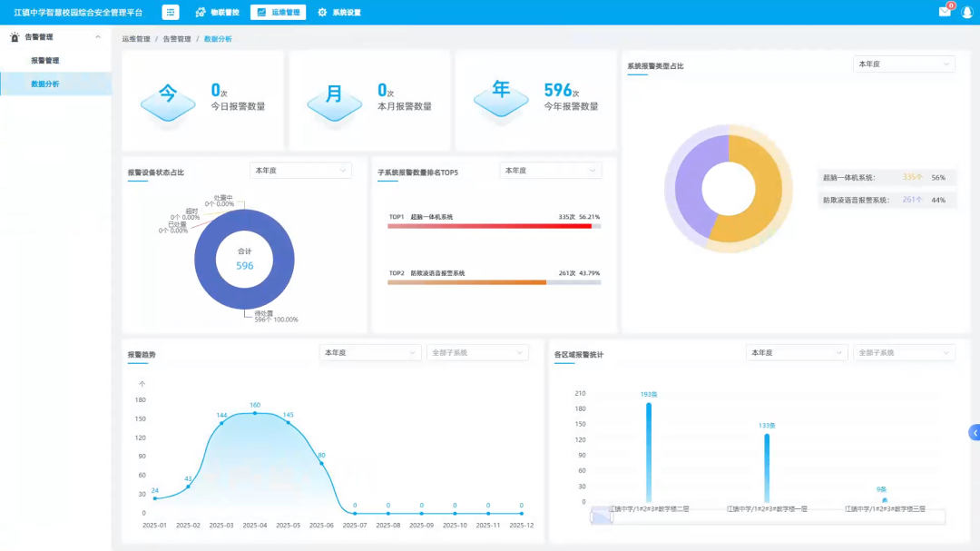
Task: Open 全部子系统 dropdown in 报警趋势 panel
Action: click(x=477, y=352)
